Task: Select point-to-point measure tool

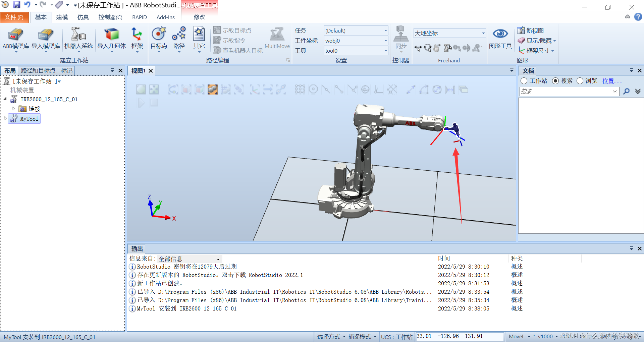Action: (x=411, y=89)
